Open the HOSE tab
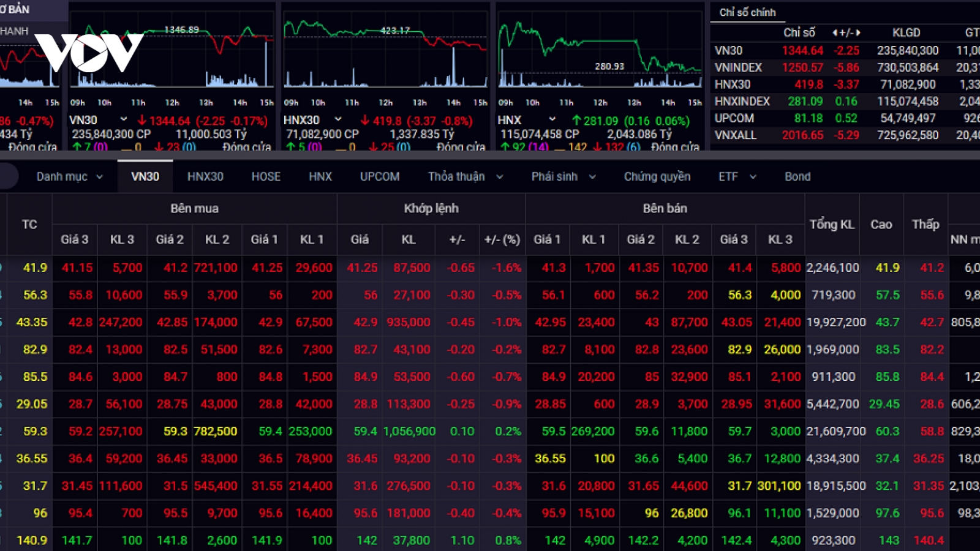The image size is (980, 551). click(x=266, y=176)
